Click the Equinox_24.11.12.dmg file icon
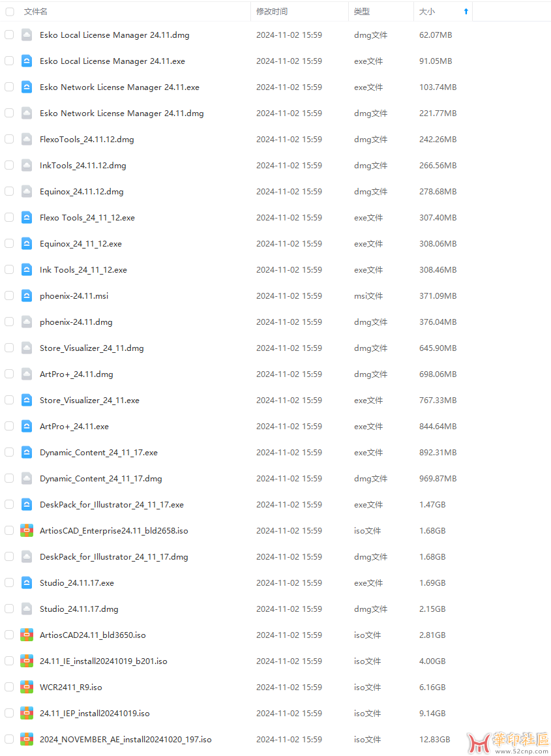Viewport: 551px width, 756px height. pos(27,191)
